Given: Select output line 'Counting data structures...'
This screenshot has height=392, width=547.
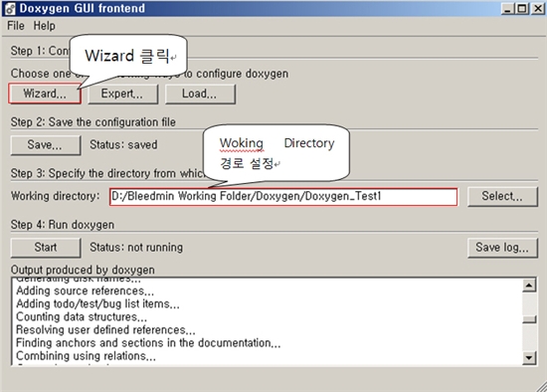Looking at the screenshot, I should (x=82, y=317).
